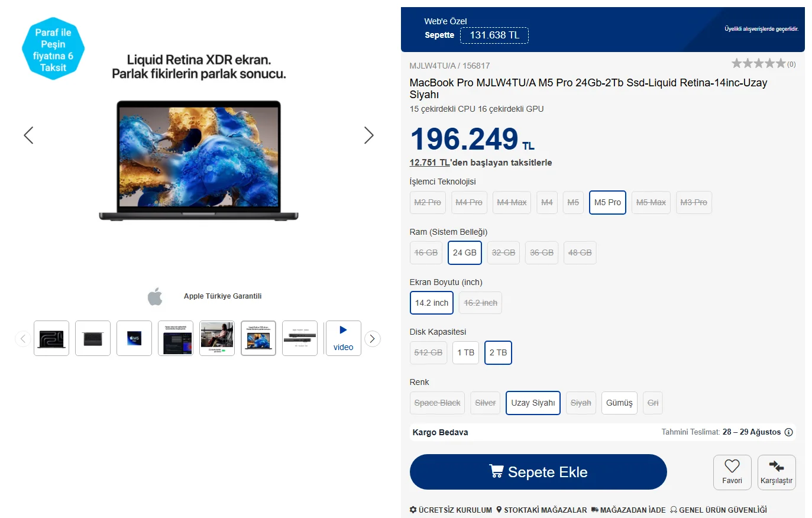The height and width of the screenshot is (518, 812).
Task: Choose 512 GB disk capacity
Action: pos(428,352)
